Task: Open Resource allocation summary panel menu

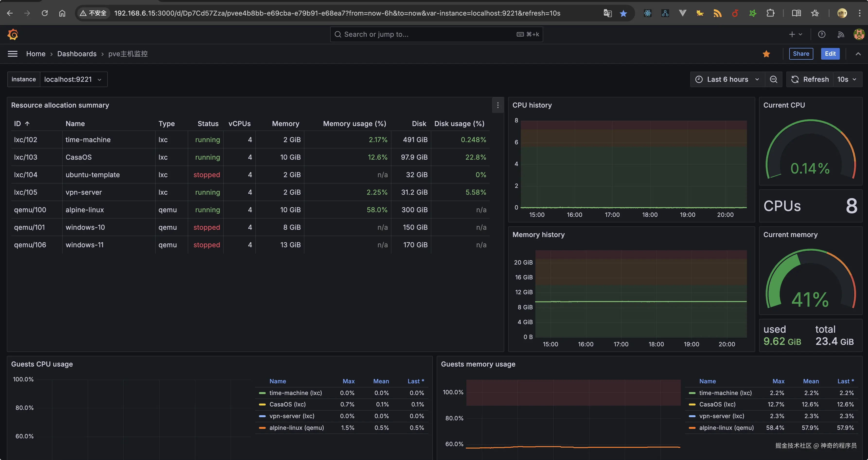Action: [x=498, y=105]
